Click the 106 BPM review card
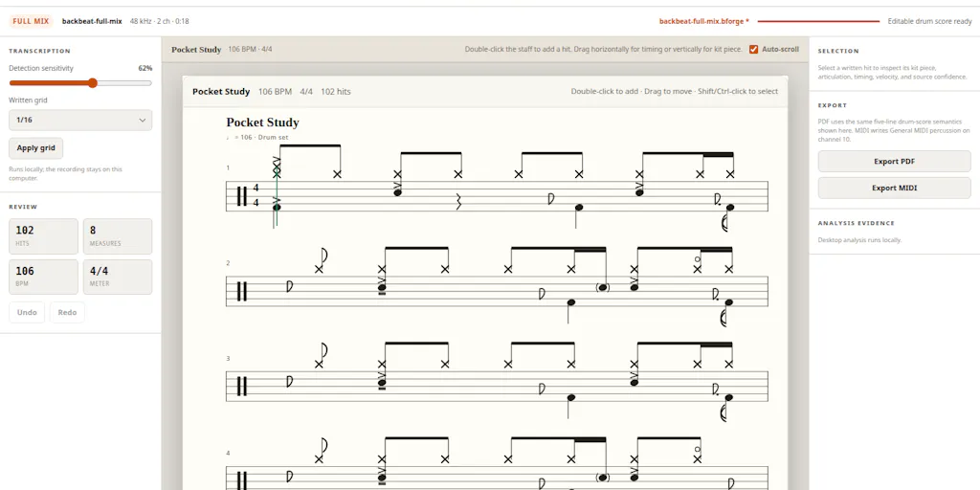The image size is (980, 490). 43,277
